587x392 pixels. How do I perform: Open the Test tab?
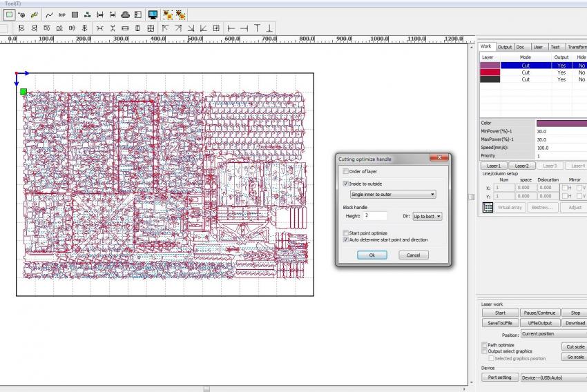click(555, 47)
